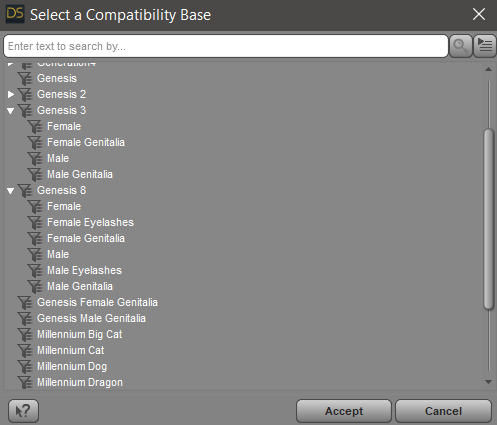The image size is (497, 425).
Task: Click the filter icon beside Genesis
Action: (x=26, y=78)
